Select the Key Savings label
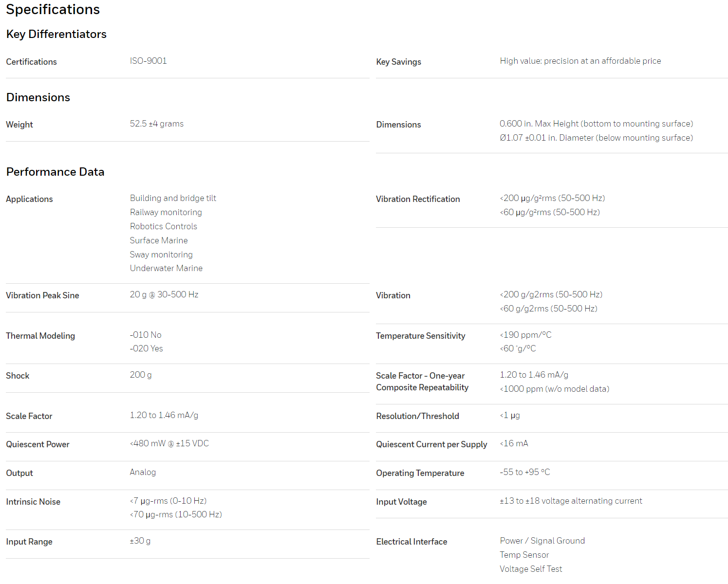This screenshot has width=728, height=584. pos(398,62)
